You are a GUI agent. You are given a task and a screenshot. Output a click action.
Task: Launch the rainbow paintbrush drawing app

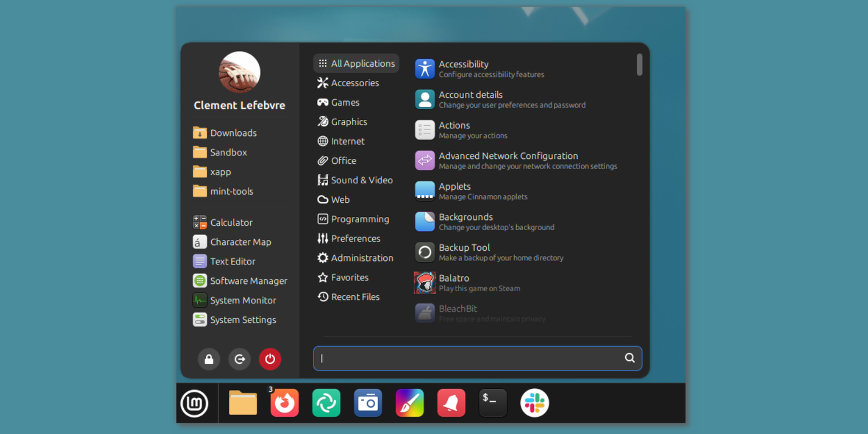coord(409,403)
